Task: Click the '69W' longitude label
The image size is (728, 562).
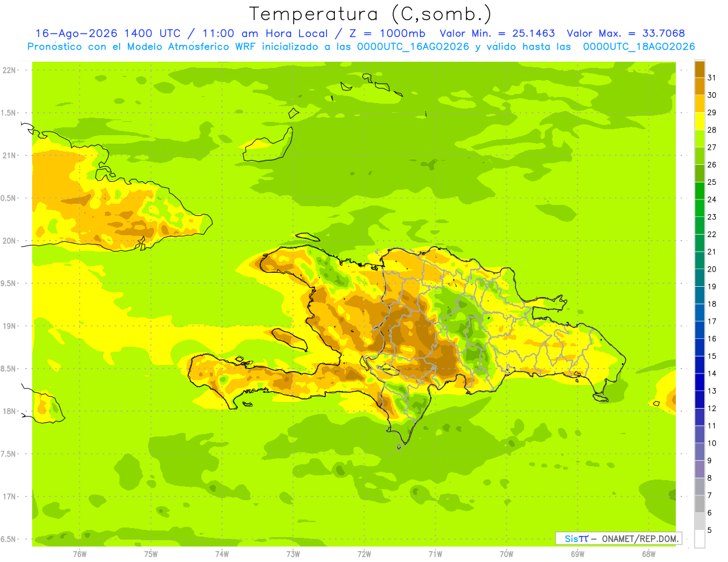Action: point(578,554)
